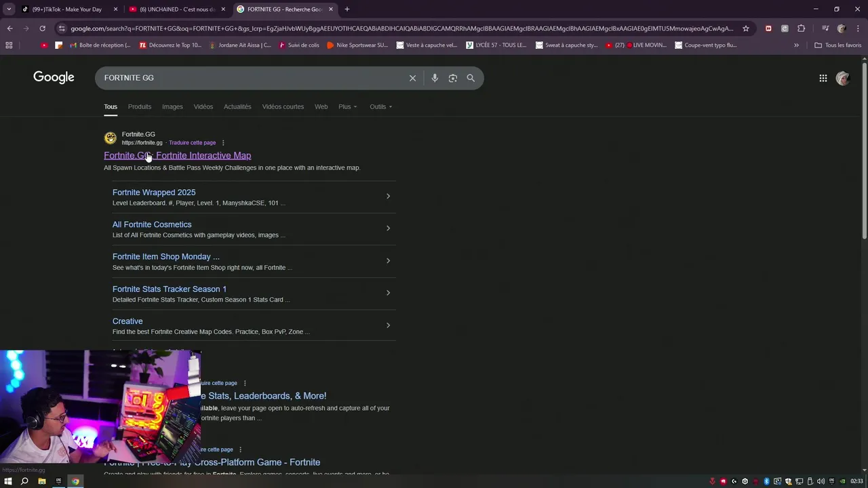Image resolution: width=868 pixels, height=488 pixels.
Task: Open the Fortnite Wrapped 2025 chevron
Action: click(x=388, y=197)
